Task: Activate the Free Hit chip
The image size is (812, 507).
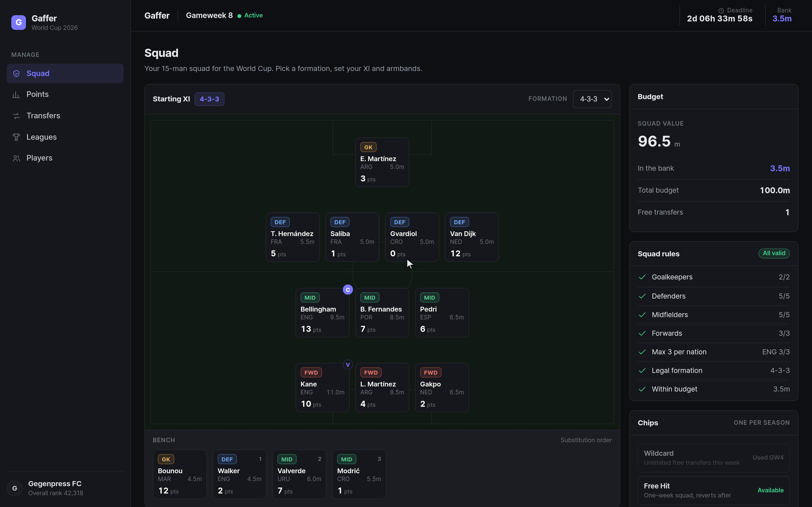Action: (714, 490)
